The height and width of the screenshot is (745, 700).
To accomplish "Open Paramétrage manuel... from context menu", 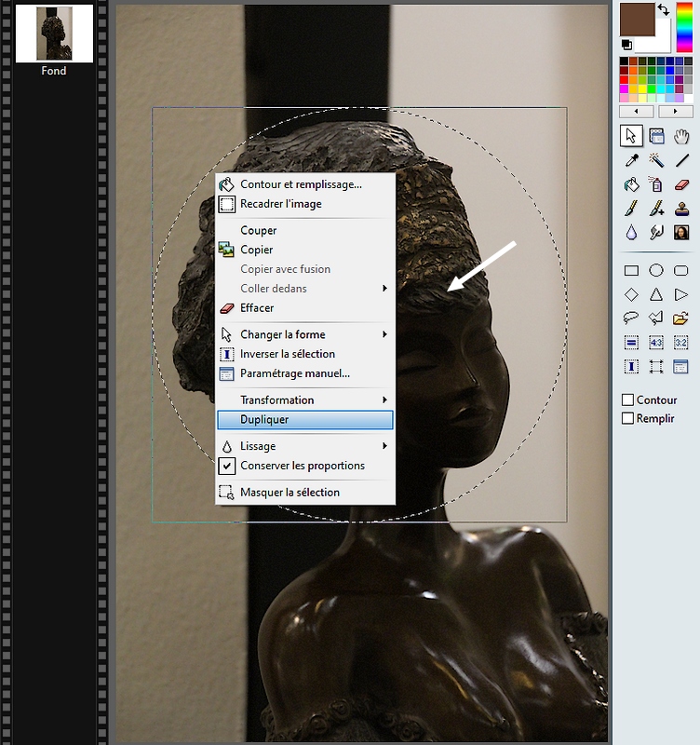I will [x=305, y=373].
